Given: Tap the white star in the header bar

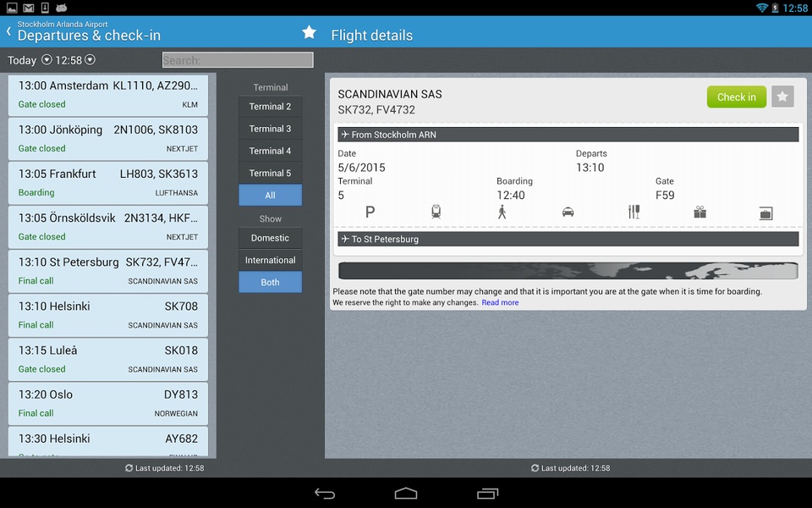Looking at the screenshot, I should click(310, 32).
